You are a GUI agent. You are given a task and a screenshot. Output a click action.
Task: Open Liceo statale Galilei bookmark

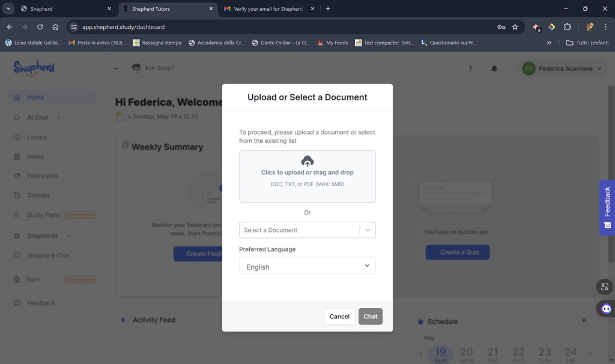(x=34, y=43)
